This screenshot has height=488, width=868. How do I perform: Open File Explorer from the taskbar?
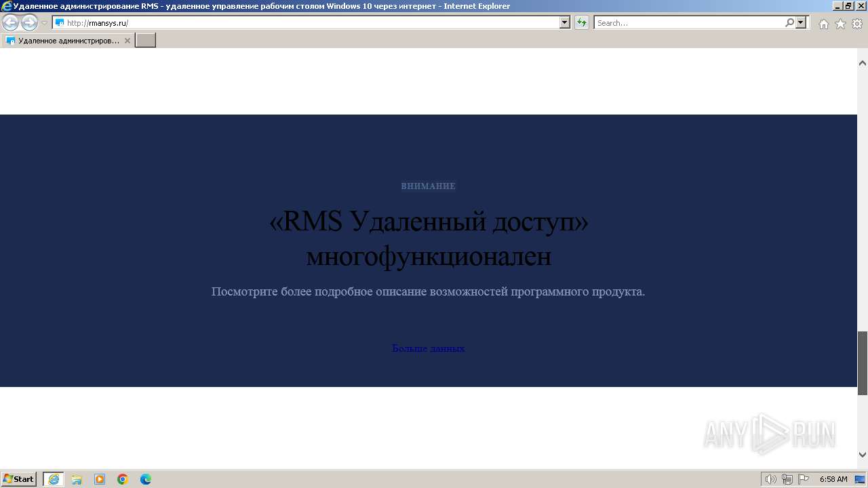click(x=77, y=479)
